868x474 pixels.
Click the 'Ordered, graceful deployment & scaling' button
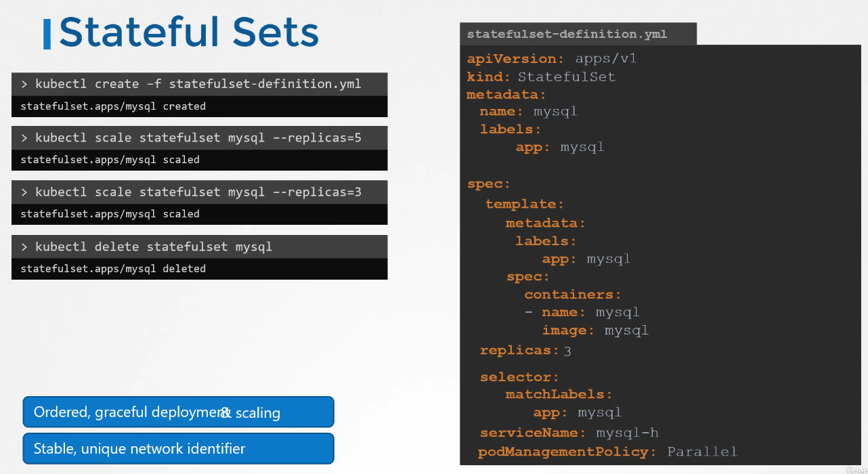[178, 412]
